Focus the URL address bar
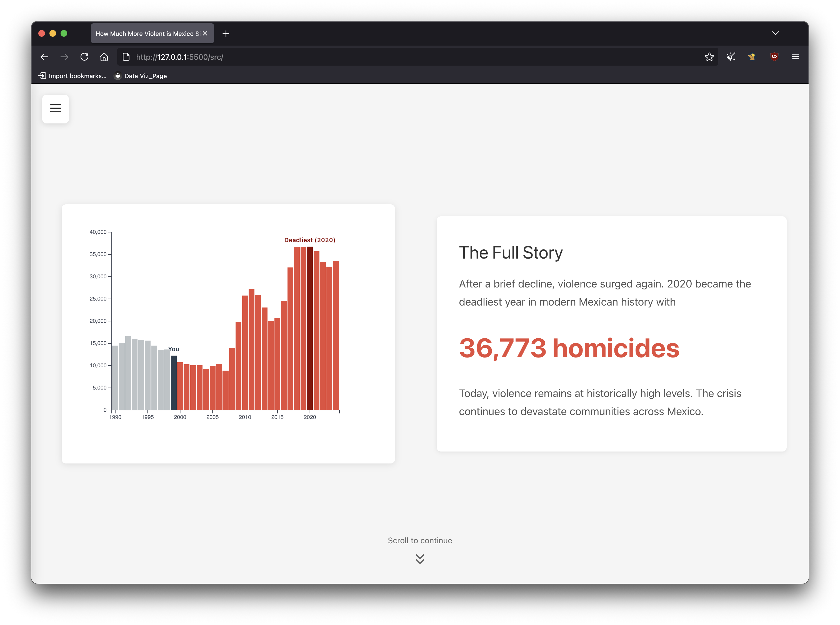 (x=378, y=57)
